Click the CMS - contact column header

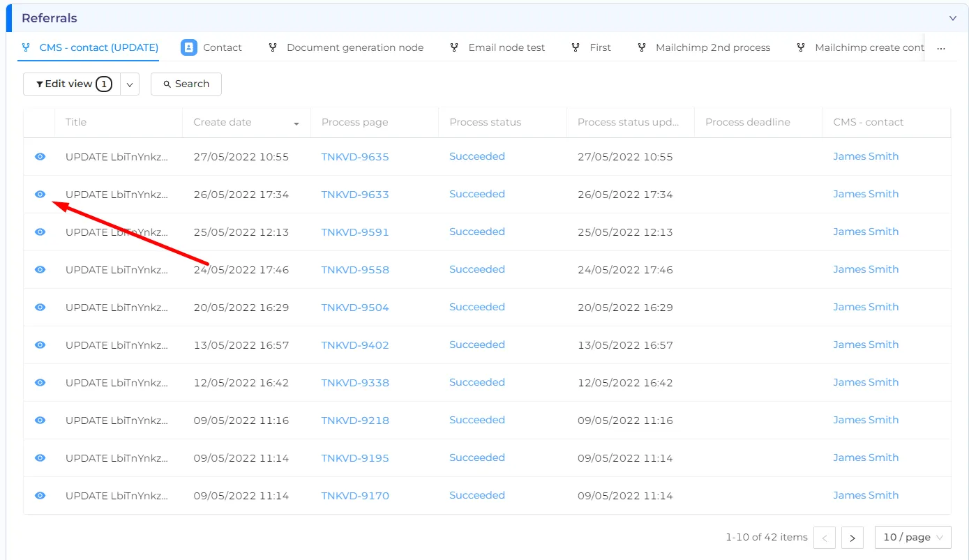887,122
